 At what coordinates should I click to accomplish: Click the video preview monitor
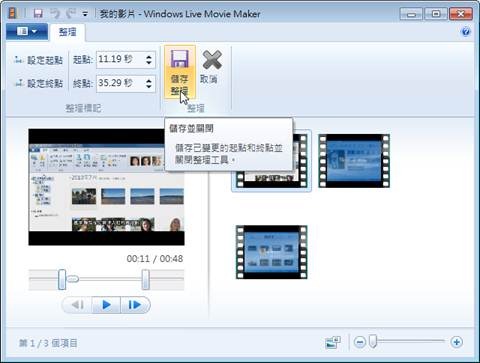point(106,187)
